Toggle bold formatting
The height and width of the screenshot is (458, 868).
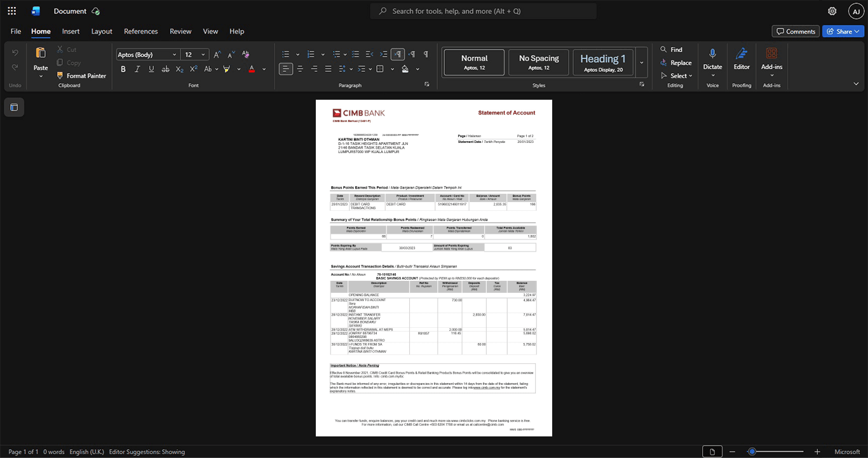point(123,69)
